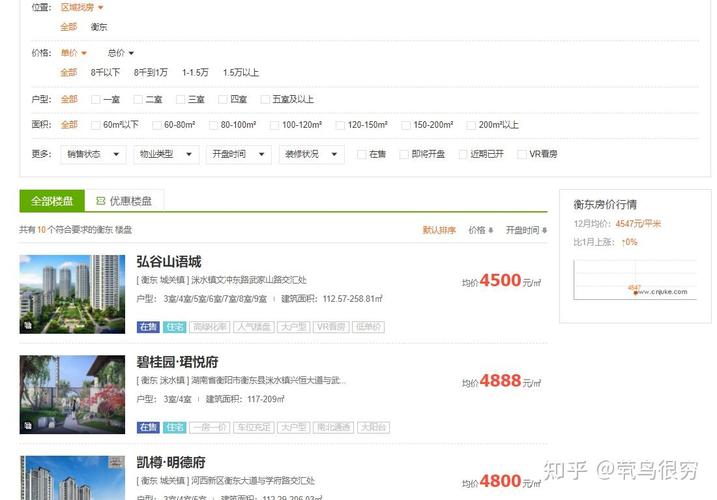Click the 均价 4888 price of 碧桂园·珺悦府
This screenshot has width=717, height=500.
(x=501, y=381)
